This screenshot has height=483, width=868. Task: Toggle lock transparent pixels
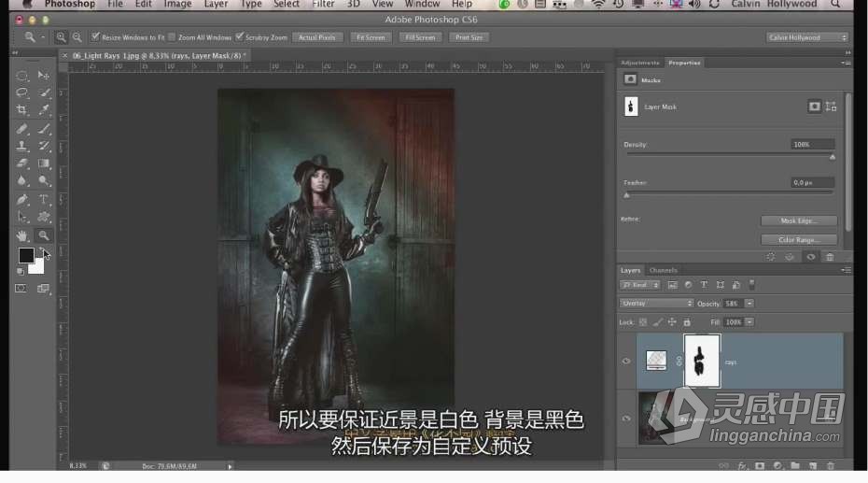click(643, 321)
